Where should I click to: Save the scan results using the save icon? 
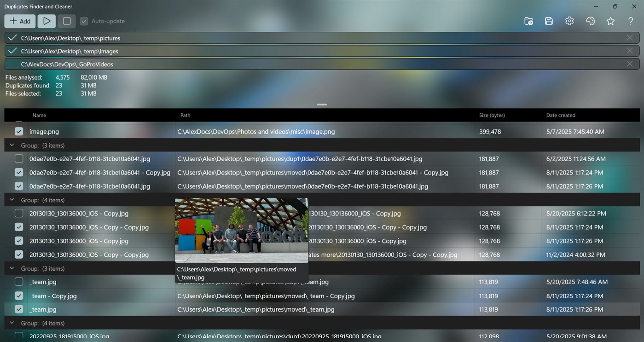point(548,21)
